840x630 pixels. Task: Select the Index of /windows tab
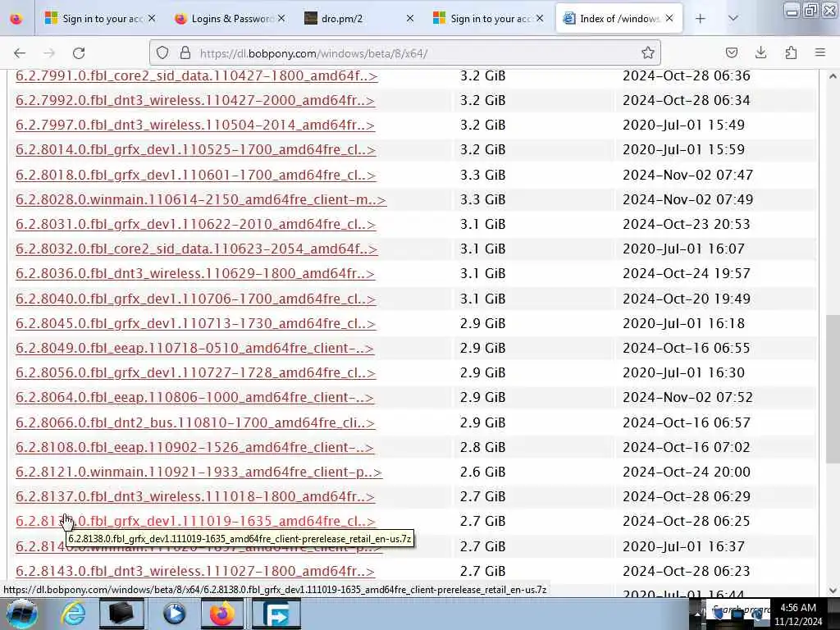tap(619, 19)
